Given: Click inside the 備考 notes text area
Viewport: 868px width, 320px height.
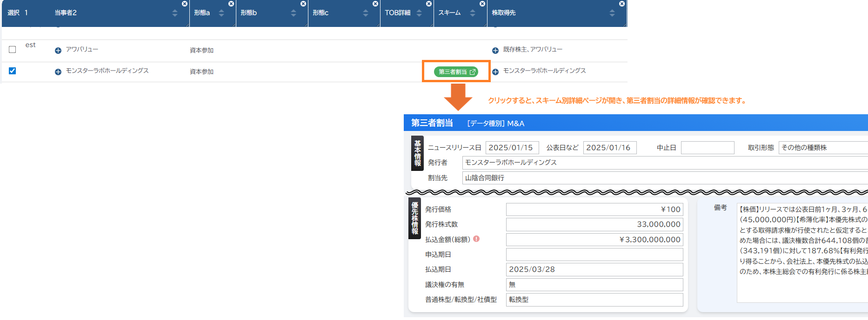Looking at the screenshot, I should [802, 253].
